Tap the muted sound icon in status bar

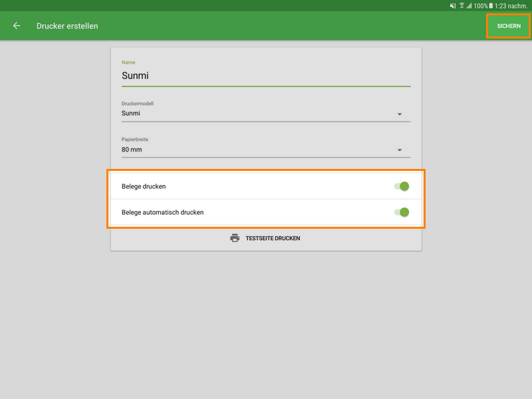[453, 6]
